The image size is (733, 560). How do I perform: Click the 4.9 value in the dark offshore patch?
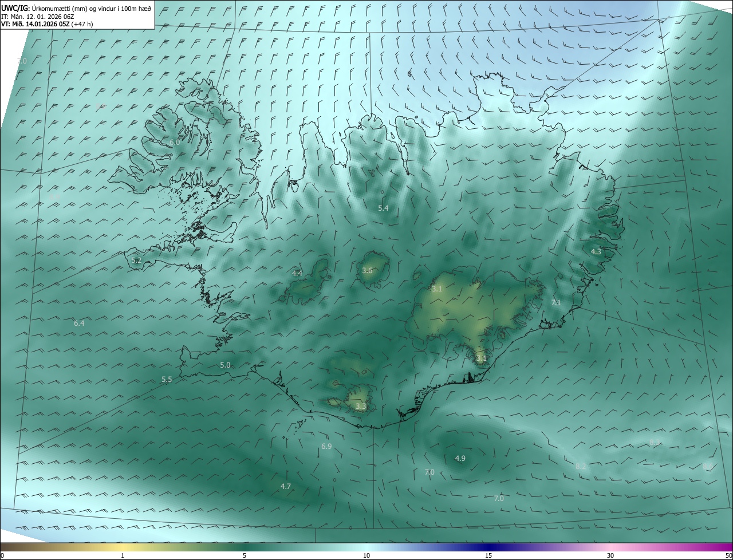460,458
